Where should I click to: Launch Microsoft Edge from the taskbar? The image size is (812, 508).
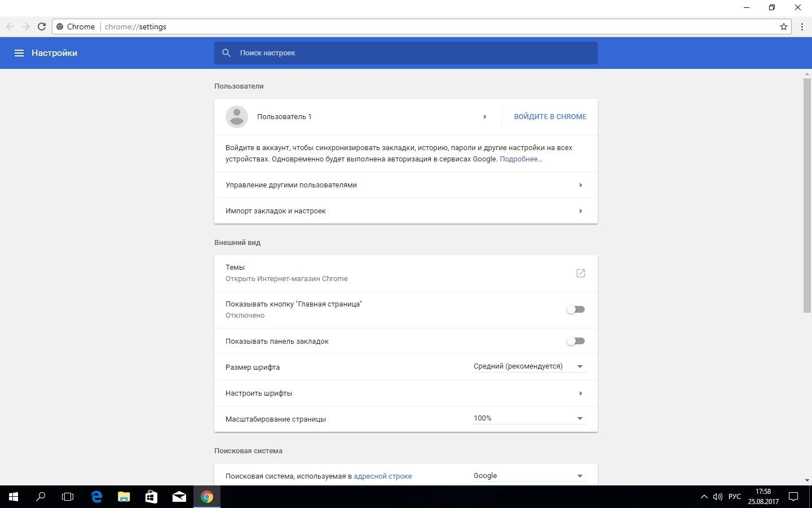pyautogui.click(x=96, y=497)
